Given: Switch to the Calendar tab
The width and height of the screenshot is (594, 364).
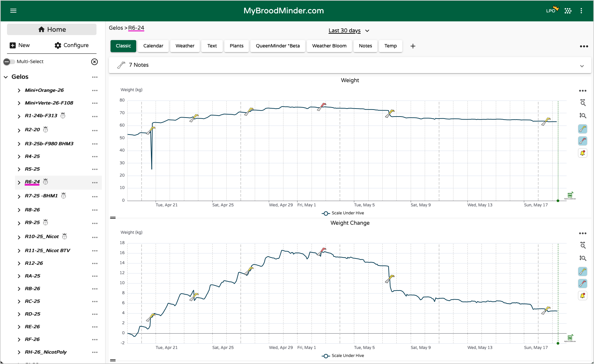Looking at the screenshot, I should (153, 46).
